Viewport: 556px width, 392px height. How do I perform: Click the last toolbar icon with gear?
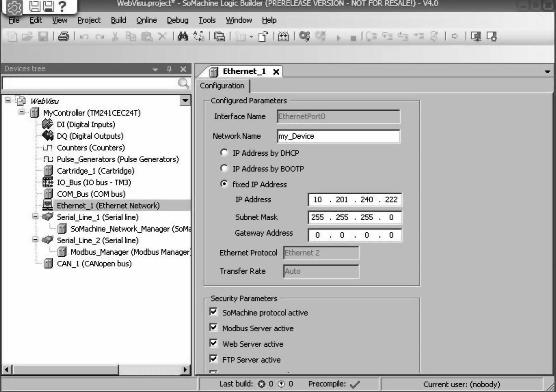point(492,37)
